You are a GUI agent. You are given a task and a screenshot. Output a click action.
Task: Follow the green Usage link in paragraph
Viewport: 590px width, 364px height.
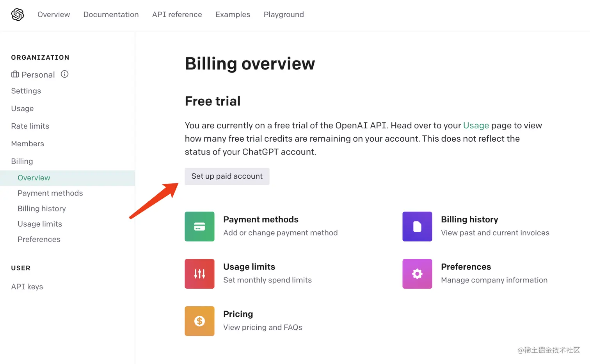476,126
